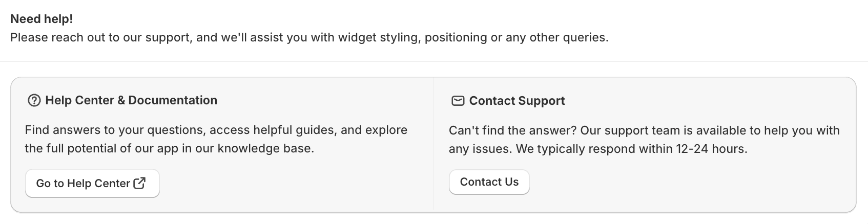Click the question mark help icon
The height and width of the screenshot is (224, 868).
coord(34,101)
